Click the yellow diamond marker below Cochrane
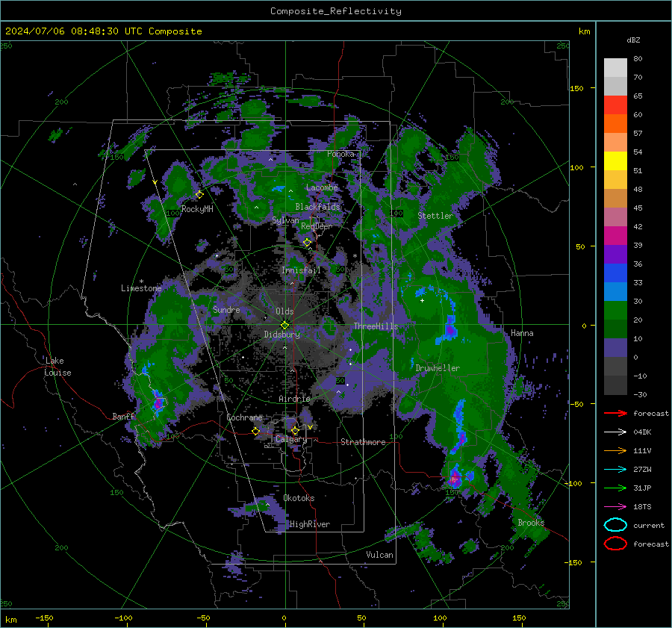Screen dimensions: 672x628 [255, 431]
